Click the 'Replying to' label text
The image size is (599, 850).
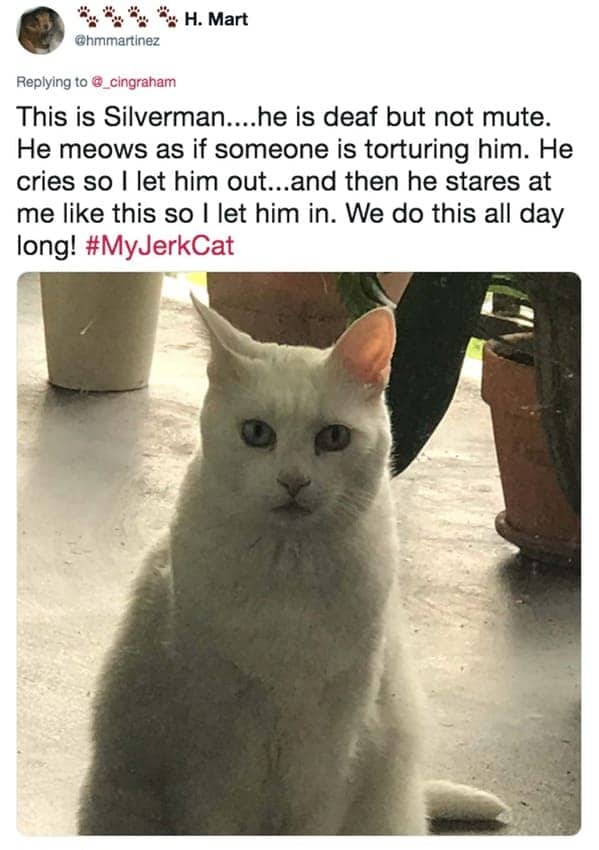(x=51, y=82)
